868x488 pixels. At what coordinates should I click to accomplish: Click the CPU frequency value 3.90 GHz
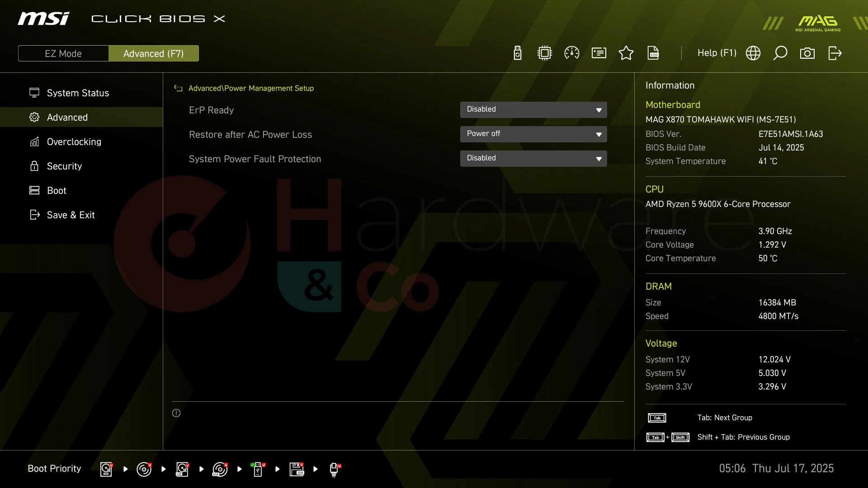click(x=775, y=231)
